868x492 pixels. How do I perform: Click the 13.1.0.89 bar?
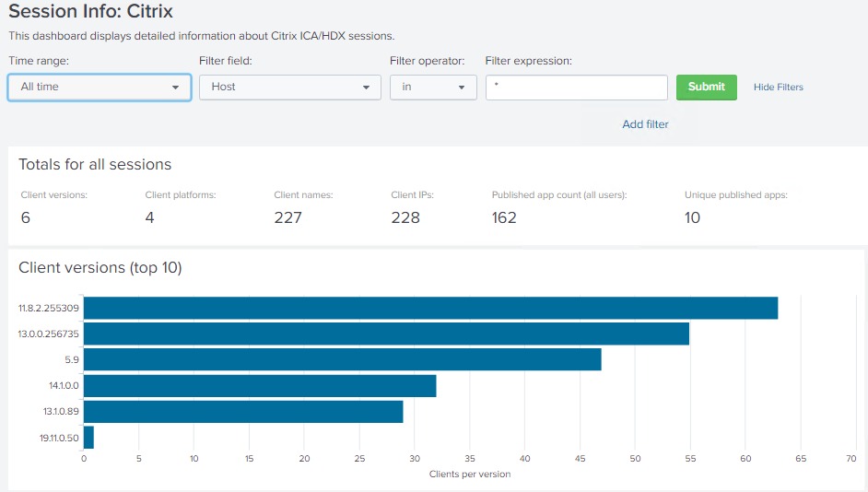point(243,412)
